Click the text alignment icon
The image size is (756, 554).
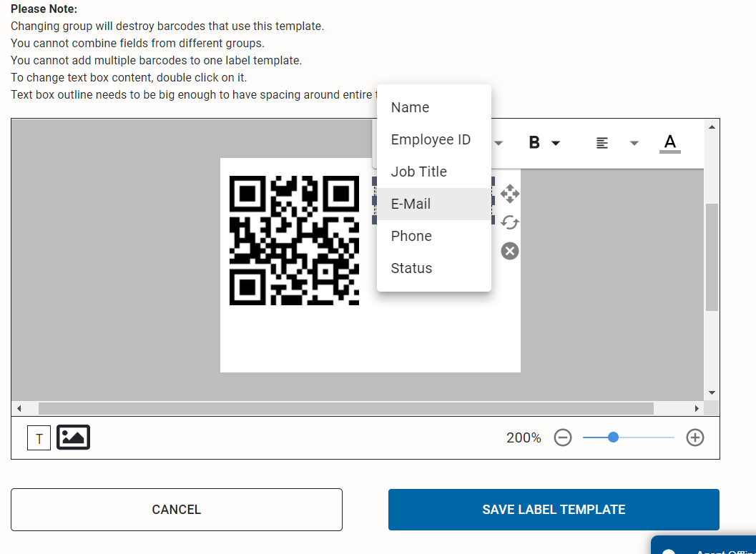(602, 143)
